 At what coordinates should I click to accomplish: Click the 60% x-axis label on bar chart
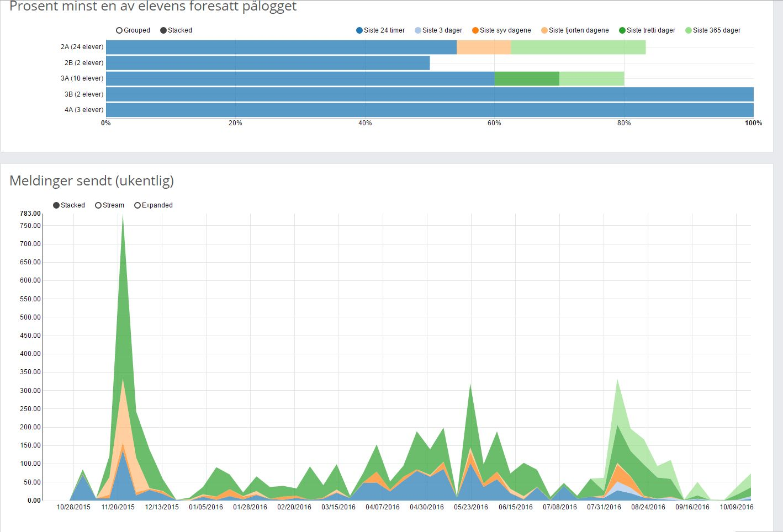coord(494,123)
